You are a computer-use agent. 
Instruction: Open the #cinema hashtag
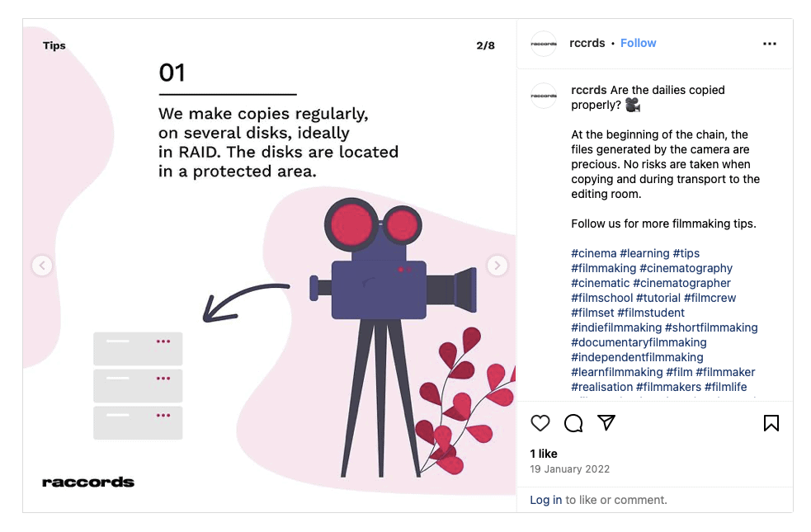[x=593, y=253]
